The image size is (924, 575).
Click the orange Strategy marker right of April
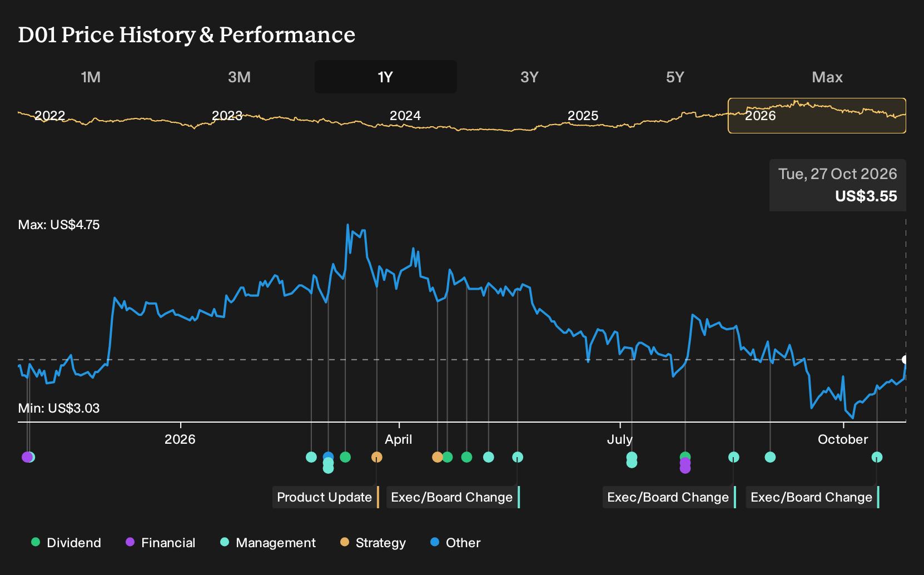(x=437, y=457)
